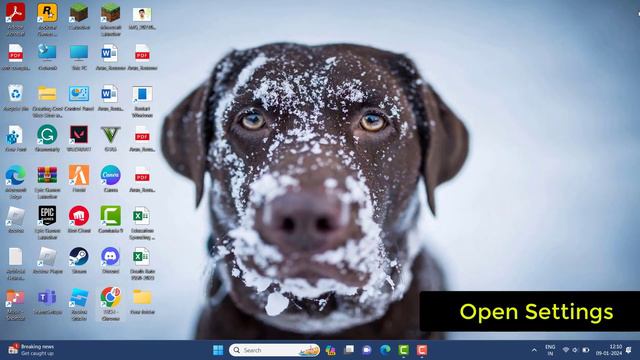Open the purple Teams Chat taskbar icon
Screen dimensions: 640x360
367,350
